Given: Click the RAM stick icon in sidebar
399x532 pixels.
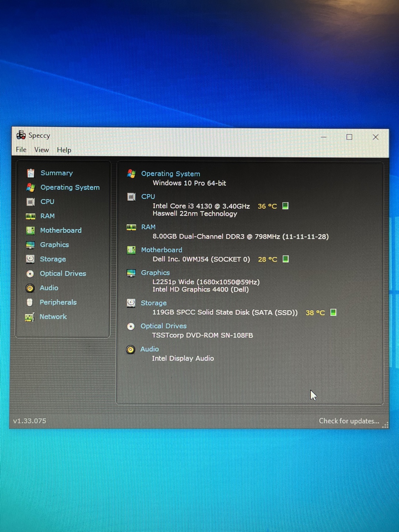Looking at the screenshot, I should (31, 216).
